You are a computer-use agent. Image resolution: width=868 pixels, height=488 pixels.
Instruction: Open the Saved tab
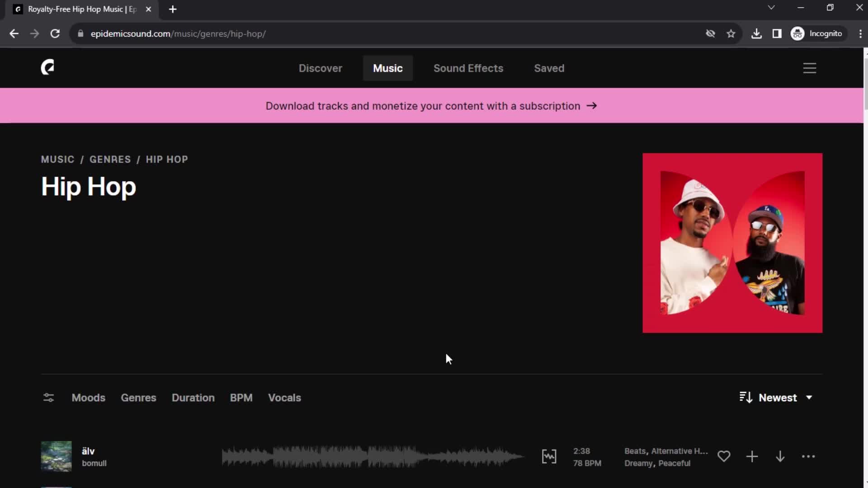pyautogui.click(x=549, y=68)
